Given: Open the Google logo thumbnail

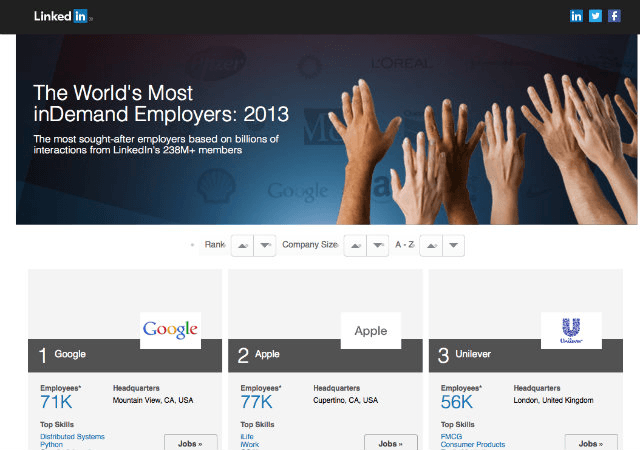Looking at the screenshot, I should pyautogui.click(x=171, y=330).
